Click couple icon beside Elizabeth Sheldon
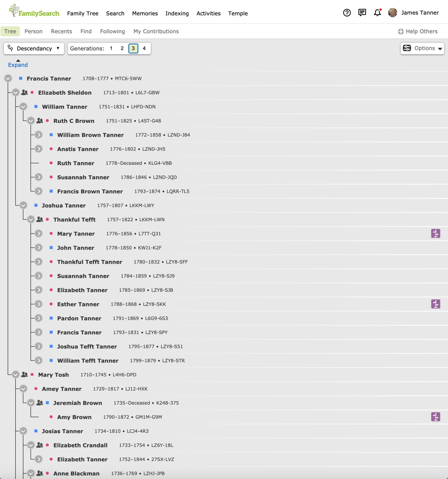448x479 pixels. [x=24, y=92]
